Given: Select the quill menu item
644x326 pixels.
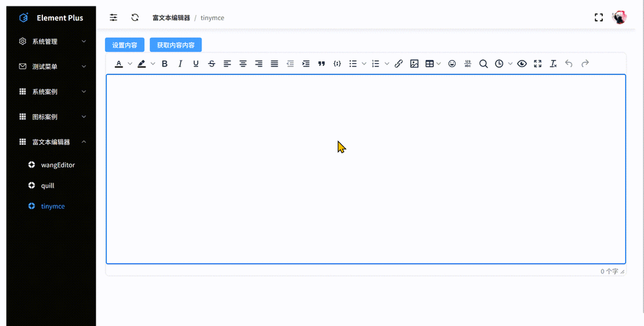Looking at the screenshot, I should point(48,186).
